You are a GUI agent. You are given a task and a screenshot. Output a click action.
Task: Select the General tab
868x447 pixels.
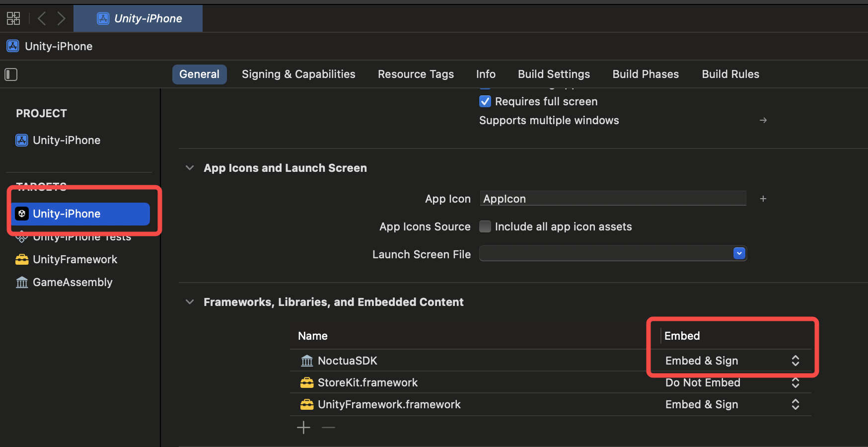tap(199, 74)
